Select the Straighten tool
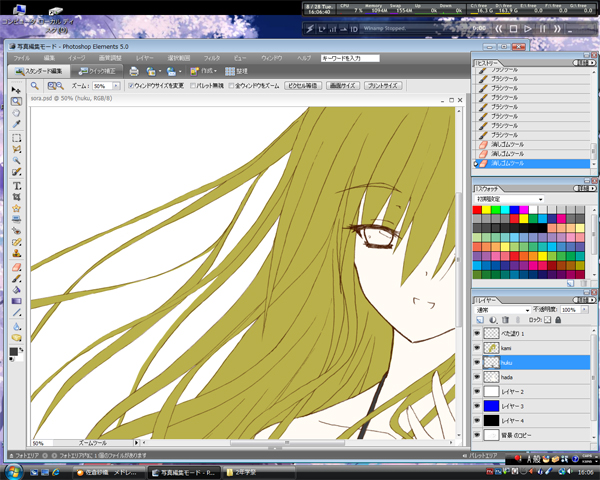The width and height of the screenshot is (600, 480). pyautogui.click(x=16, y=219)
